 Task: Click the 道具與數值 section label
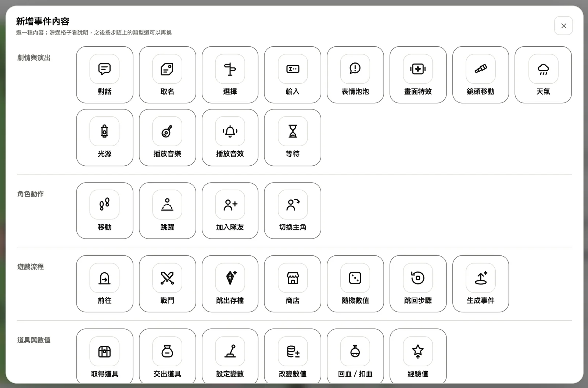pyautogui.click(x=34, y=340)
